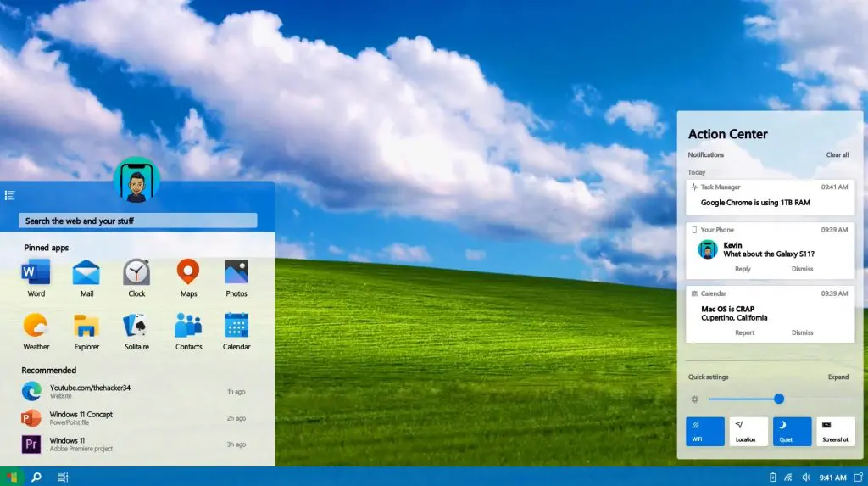Click the 'Search the web and your stuff' box
Image resolution: width=868 pixels, height=486 pixels.
tap(137, 221)
